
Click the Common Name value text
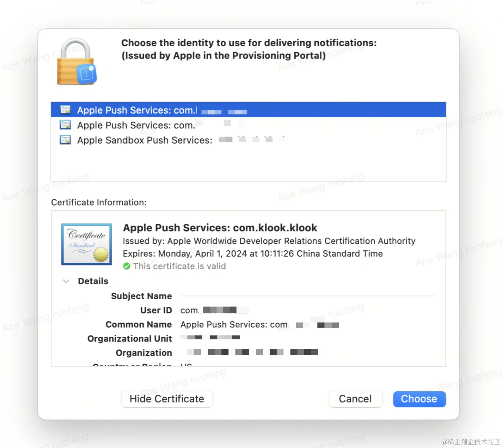pos(260,325)
